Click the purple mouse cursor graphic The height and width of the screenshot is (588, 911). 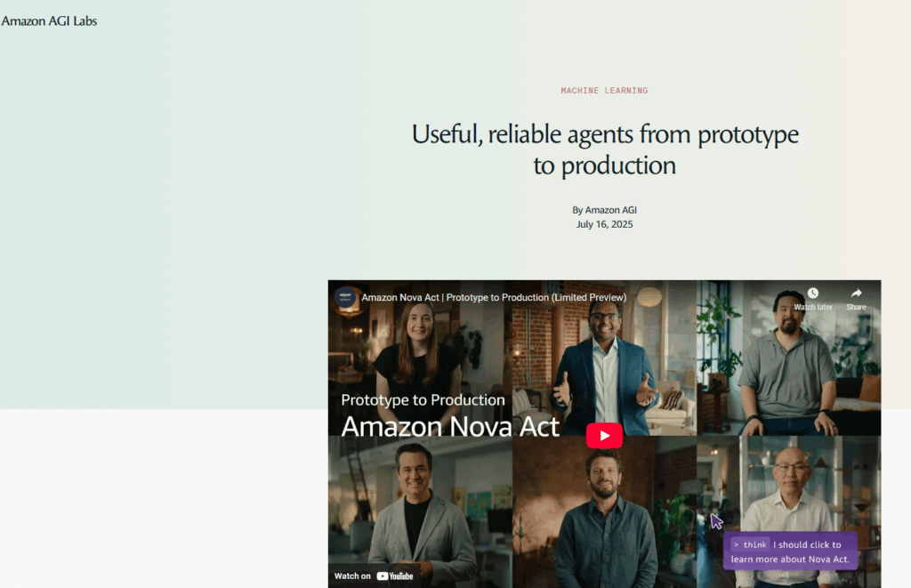(x=716, y=521)
